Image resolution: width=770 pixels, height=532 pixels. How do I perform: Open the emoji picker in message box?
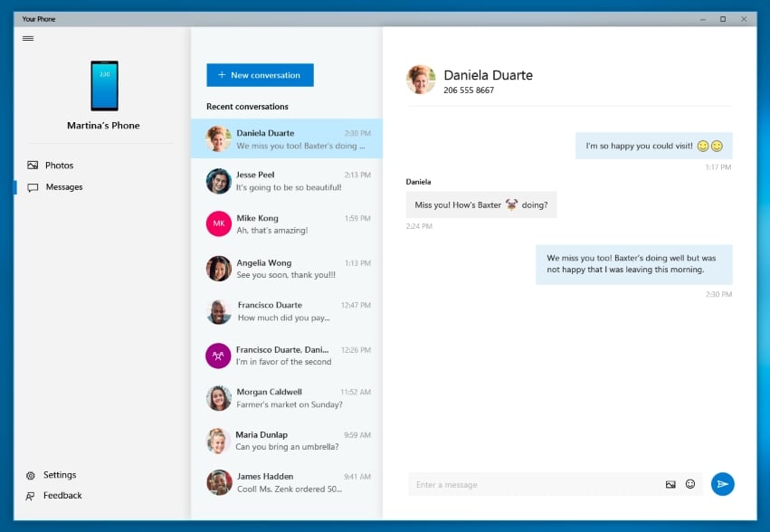[x=690, y=484]
